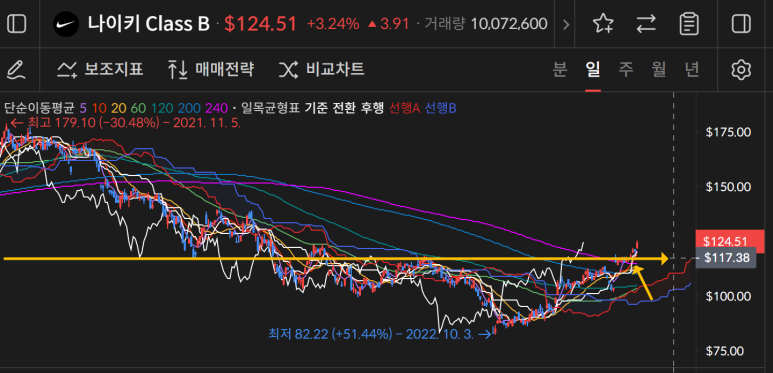Toggle Ichimoku 선행A leading span
This screenshot has height=373, width=773.
(x=405, y=108)
